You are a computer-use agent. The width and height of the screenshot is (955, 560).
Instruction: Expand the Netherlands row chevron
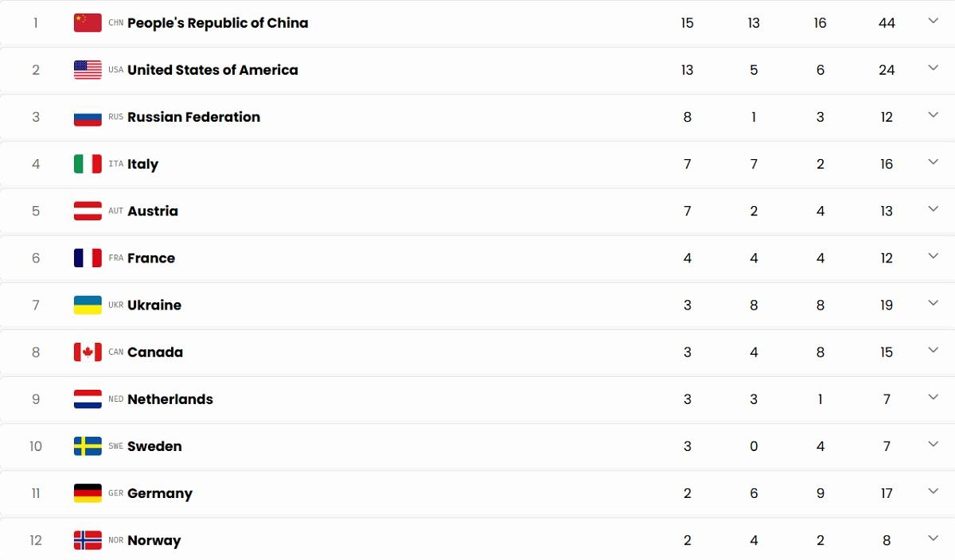pos(934,397)
